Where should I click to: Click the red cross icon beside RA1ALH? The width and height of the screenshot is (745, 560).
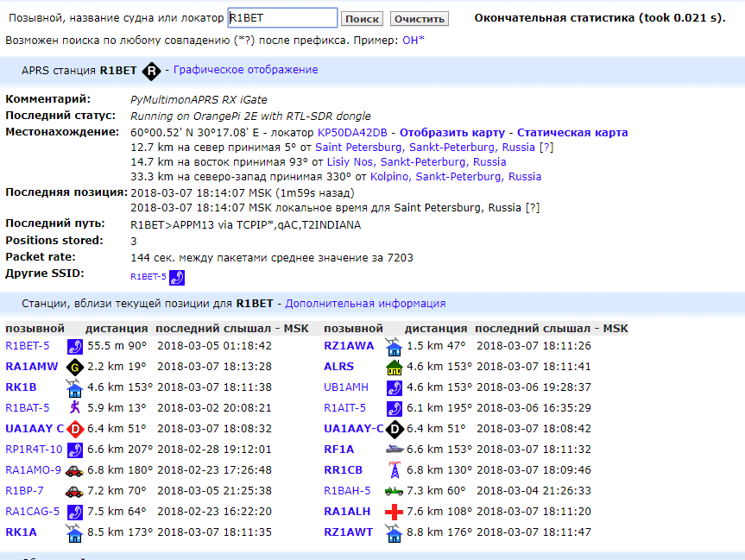[x=394, y=512]
